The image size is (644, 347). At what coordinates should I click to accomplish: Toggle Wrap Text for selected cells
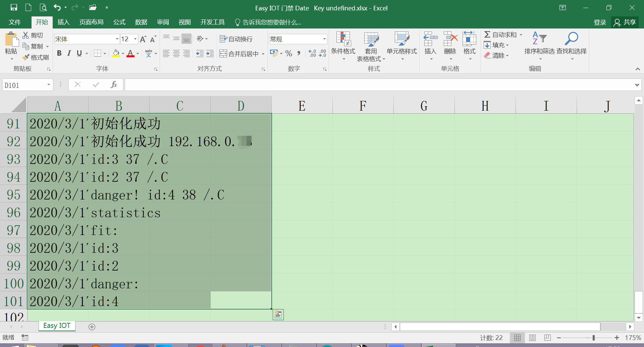click(236, 39)
